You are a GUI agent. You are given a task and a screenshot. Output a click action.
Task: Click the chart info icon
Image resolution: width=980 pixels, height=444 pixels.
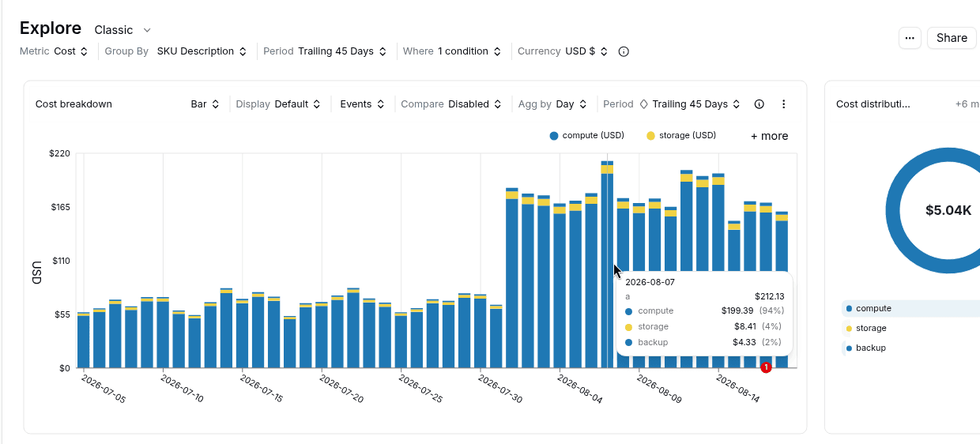pos(759,104)
